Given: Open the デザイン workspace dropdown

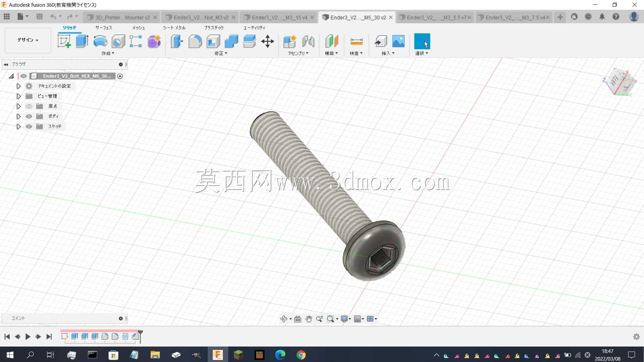Looking at the screenshot, I should coord(28,40).
